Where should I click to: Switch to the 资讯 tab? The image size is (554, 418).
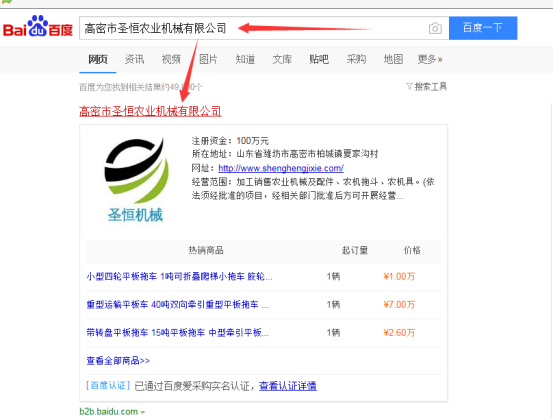pos(134,59)
